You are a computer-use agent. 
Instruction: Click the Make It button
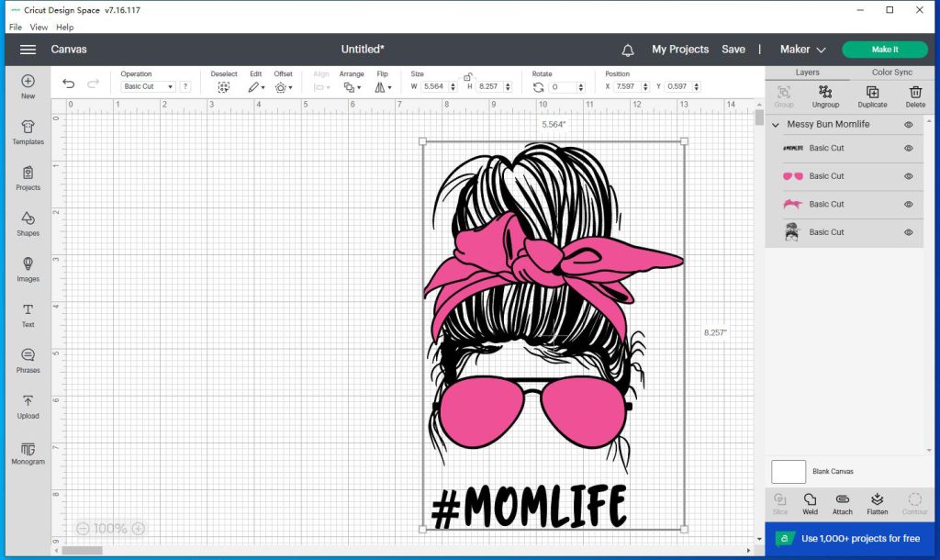884,49
